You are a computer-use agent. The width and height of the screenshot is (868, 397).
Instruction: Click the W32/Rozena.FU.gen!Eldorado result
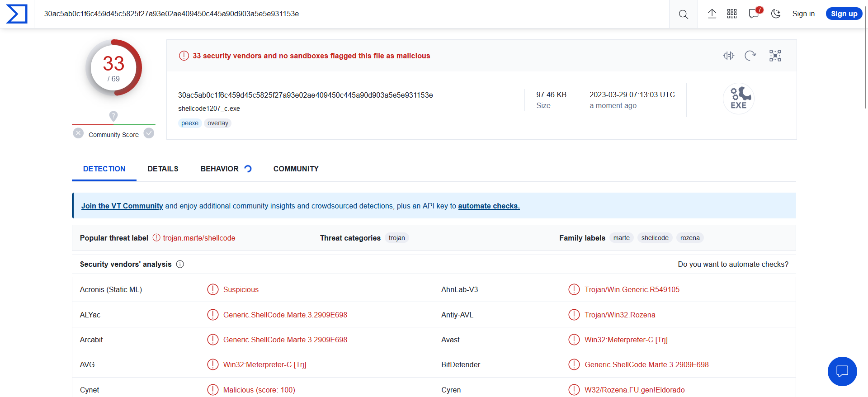point(635,390)
